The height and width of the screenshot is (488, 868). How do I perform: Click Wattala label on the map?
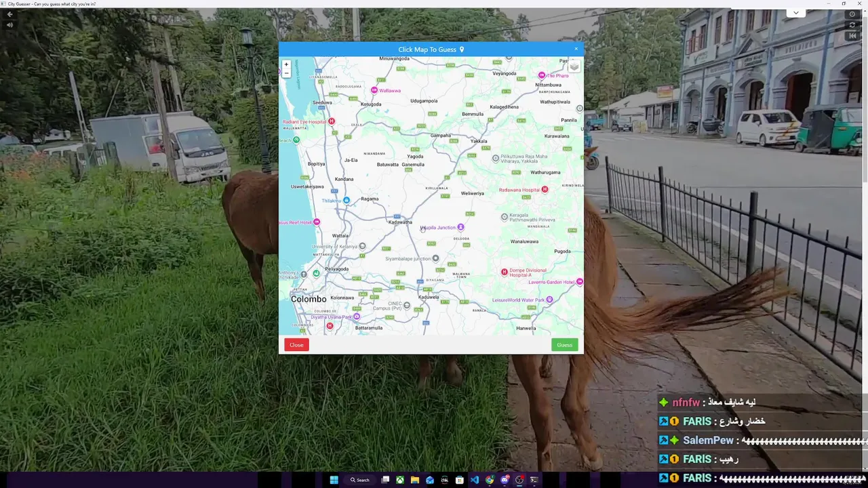[340, 236]
